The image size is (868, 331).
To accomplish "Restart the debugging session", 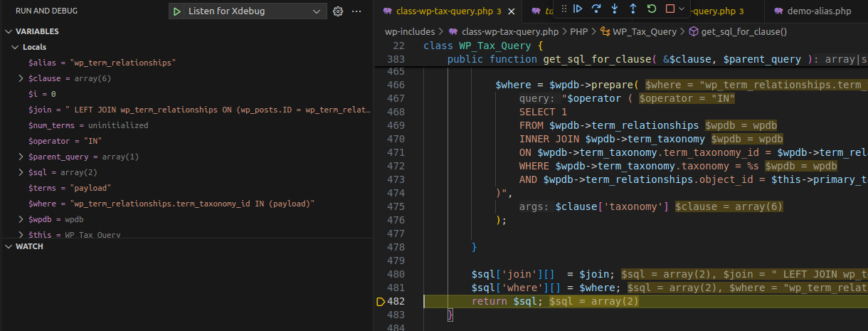I will pos(652,9).
